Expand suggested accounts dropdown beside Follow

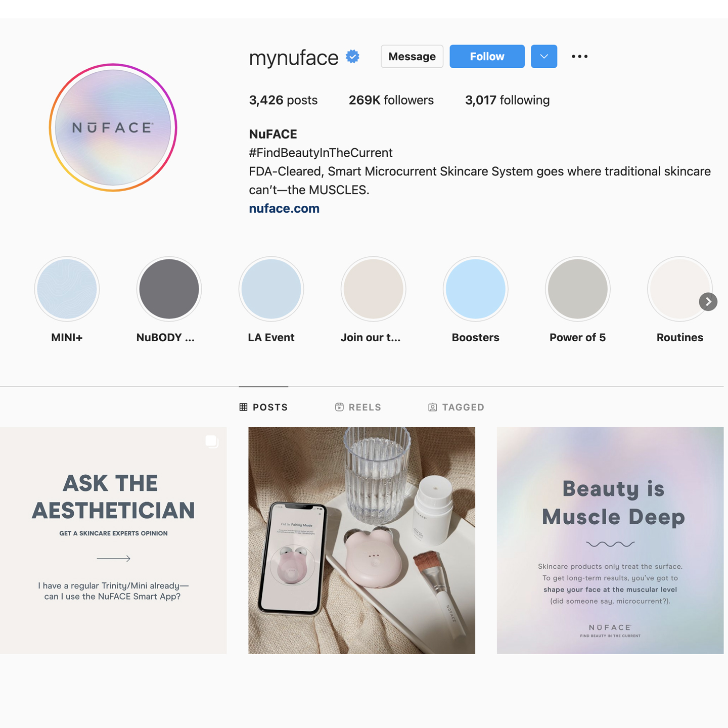pos(544,56)
